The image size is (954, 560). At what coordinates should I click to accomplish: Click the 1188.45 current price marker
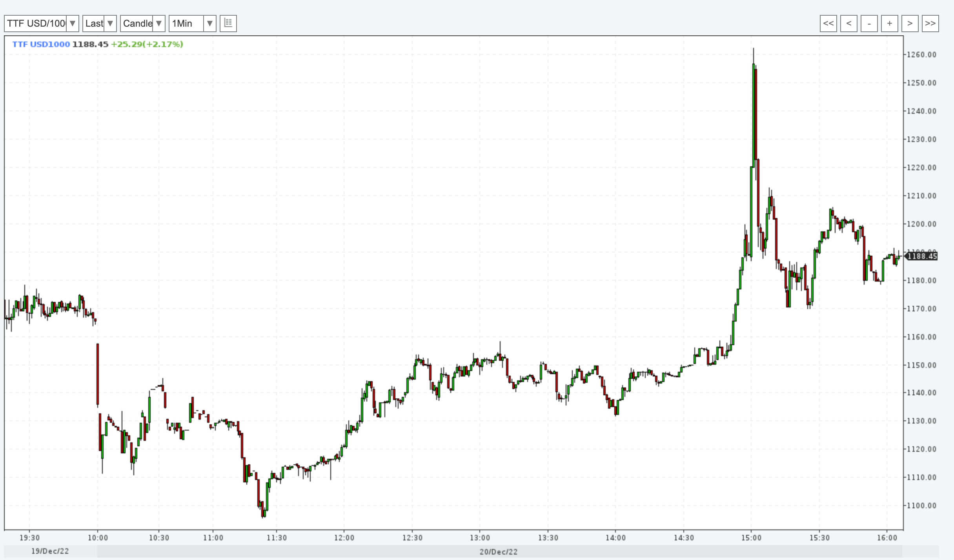point(922,256)
